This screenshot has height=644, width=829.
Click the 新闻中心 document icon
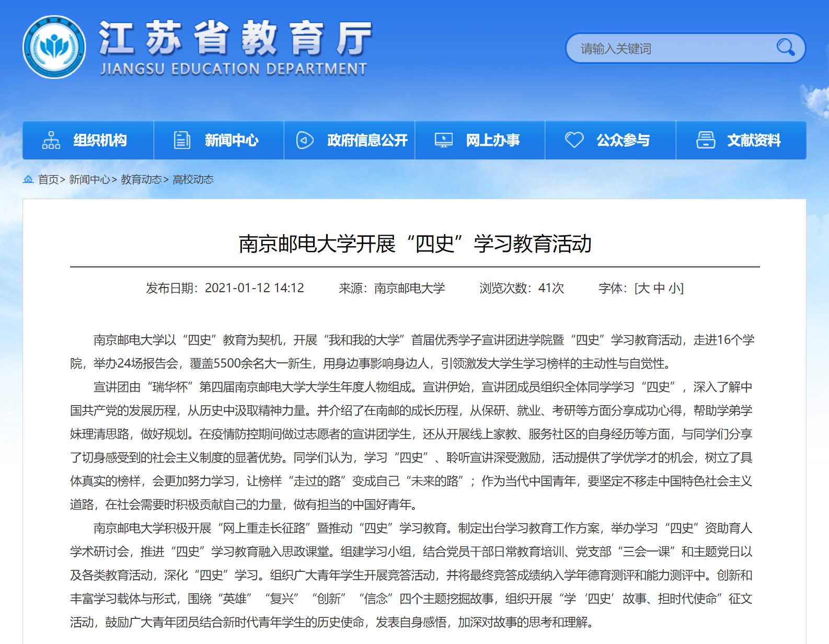[182, 140]
